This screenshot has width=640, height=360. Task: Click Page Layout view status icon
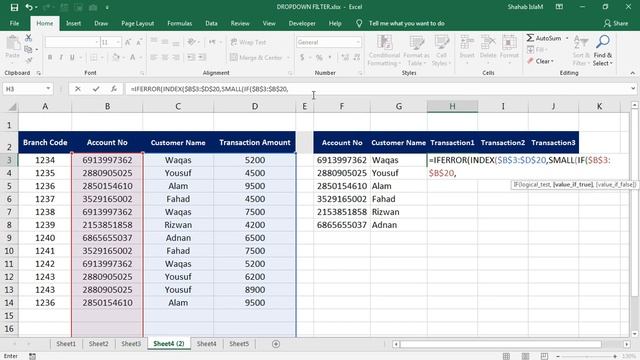[525, 356]
